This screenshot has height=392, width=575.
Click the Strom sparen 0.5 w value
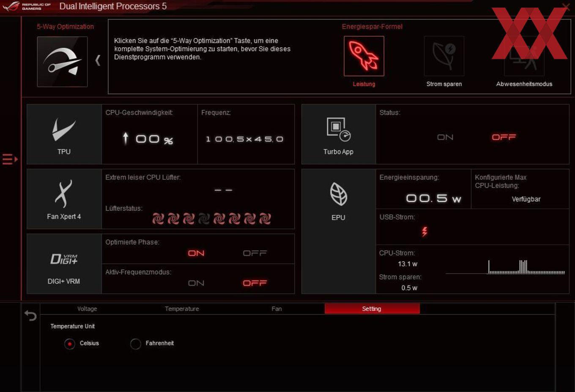[x=409, y=288]
